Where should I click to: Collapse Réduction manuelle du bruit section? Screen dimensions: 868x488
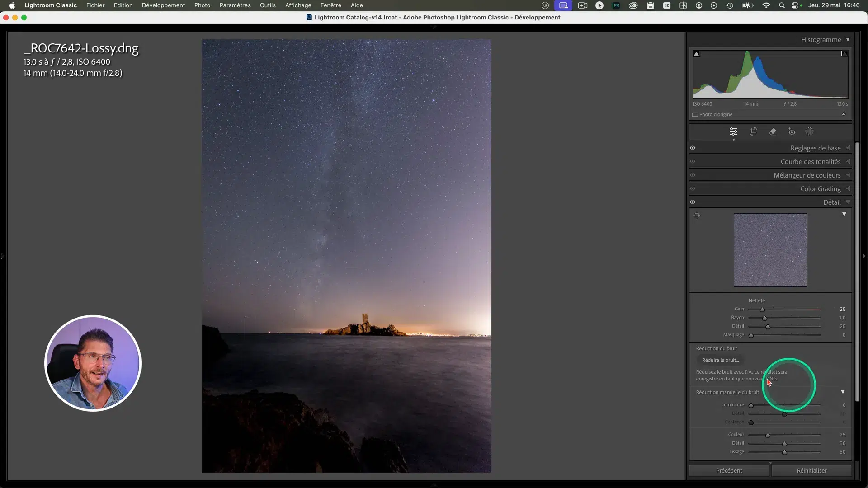pos(843,392)
